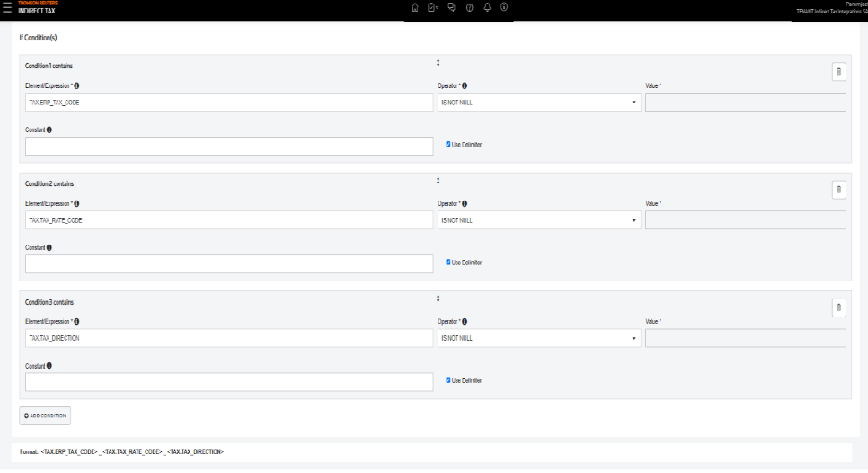Open the clipboard tasks menu in header

coord(433,7)
